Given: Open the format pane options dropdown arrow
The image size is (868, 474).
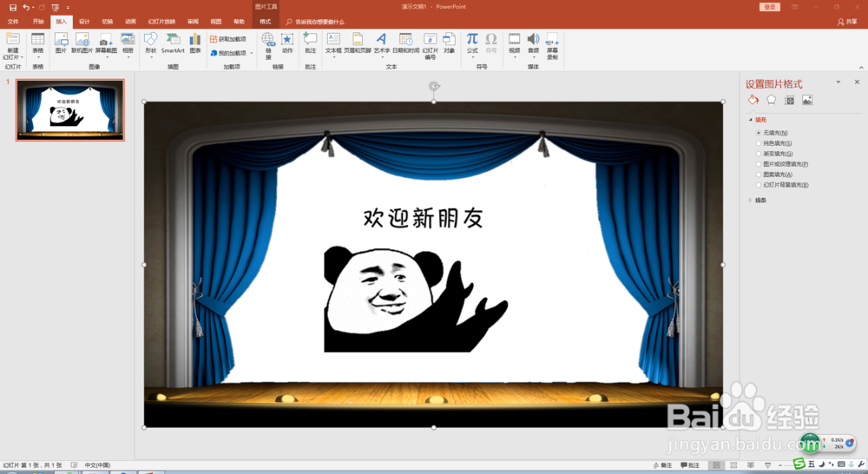Looking at the screenshot, I should tap(838, 82).
